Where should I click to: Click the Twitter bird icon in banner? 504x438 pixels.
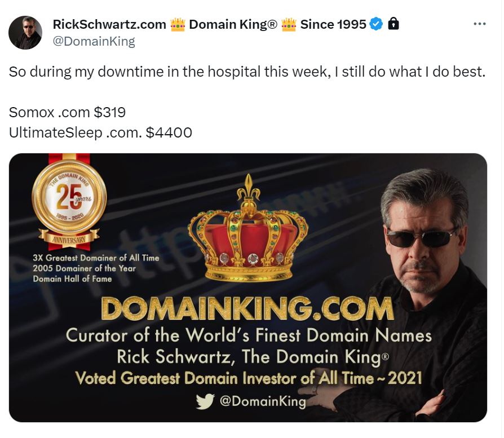pos(205,401)
